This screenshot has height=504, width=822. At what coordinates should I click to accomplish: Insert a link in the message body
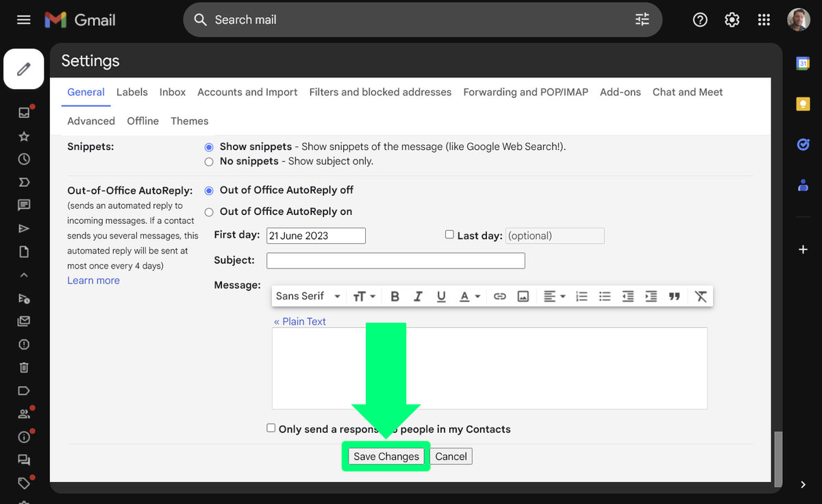(x=499, y=296)
